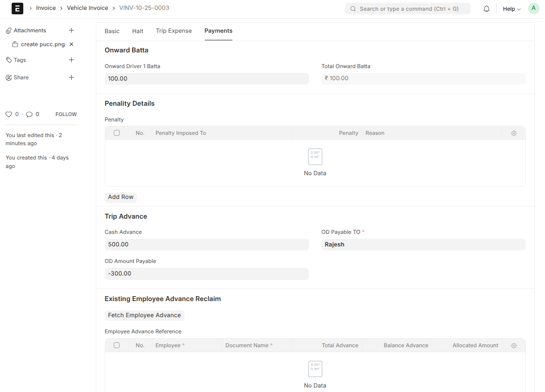Remove create pucc.png attachment
This screenshot has height=392, width=545.
[x=71, y=44]
